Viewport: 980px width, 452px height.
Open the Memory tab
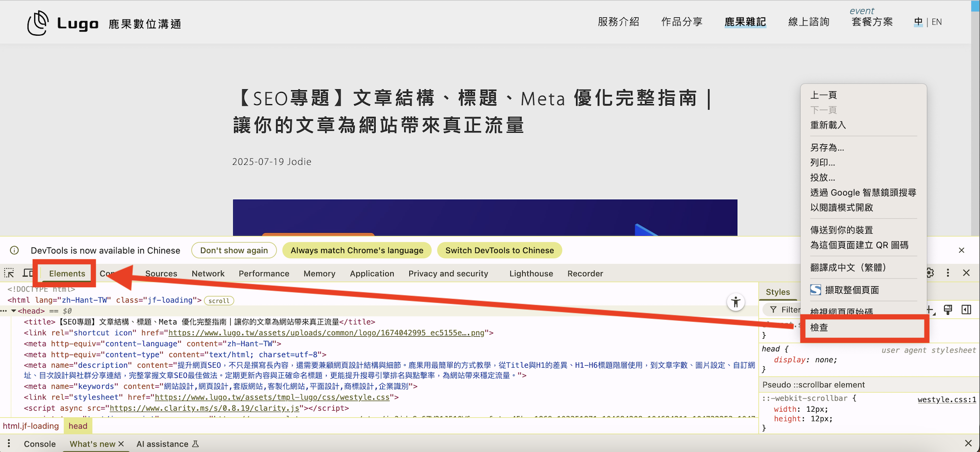click(320, 273)
